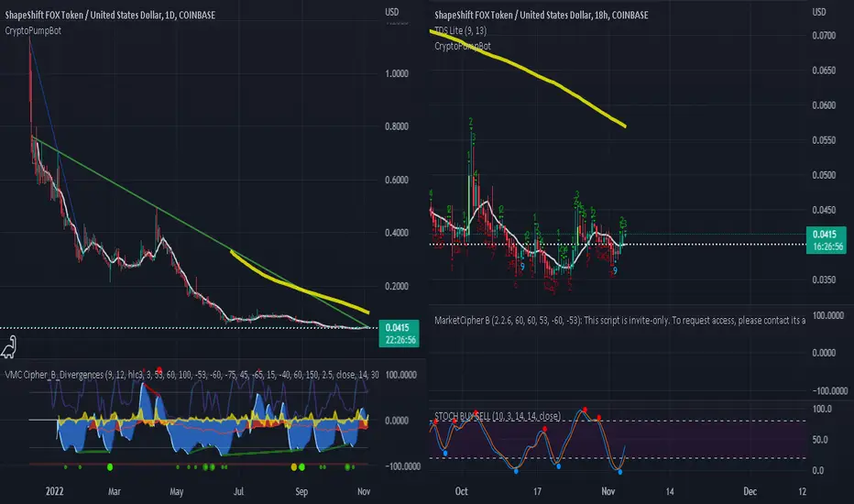This screenshot has height=504, width=854.
Task: Click the MarketCipher B invite-only script label
Action: pos(619,321)
